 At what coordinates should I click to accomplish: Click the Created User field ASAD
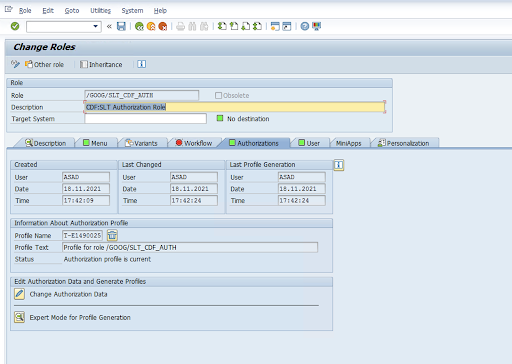tap(86, 177)
